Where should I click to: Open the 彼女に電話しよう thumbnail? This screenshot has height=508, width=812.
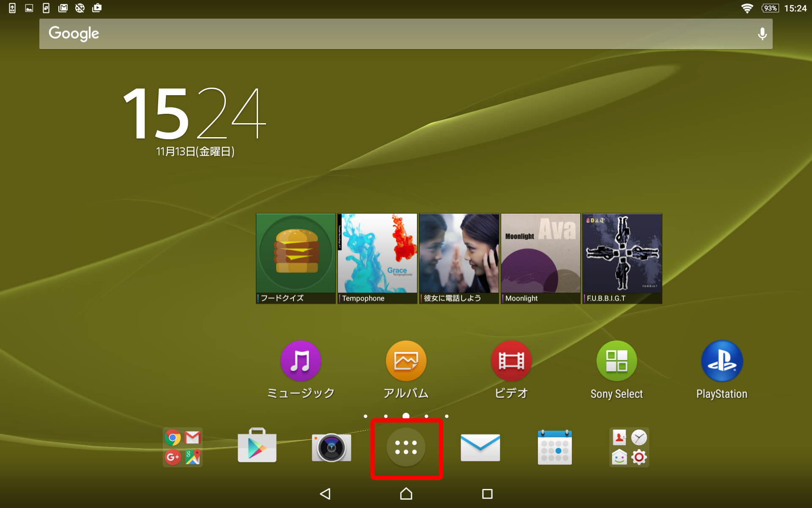[459, 258]
